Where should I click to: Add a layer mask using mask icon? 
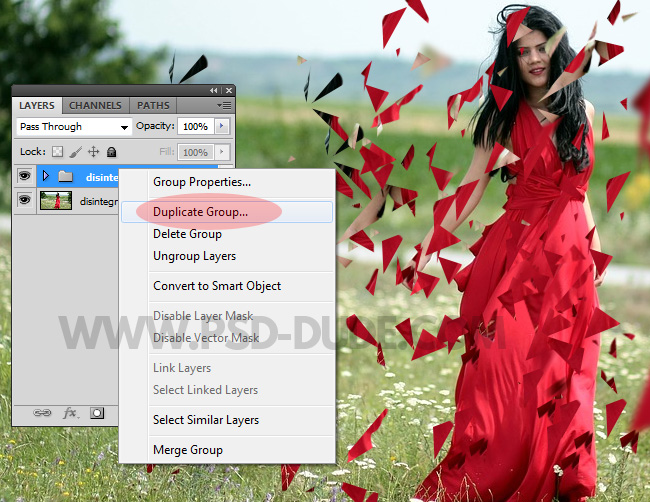coord(97,413)
